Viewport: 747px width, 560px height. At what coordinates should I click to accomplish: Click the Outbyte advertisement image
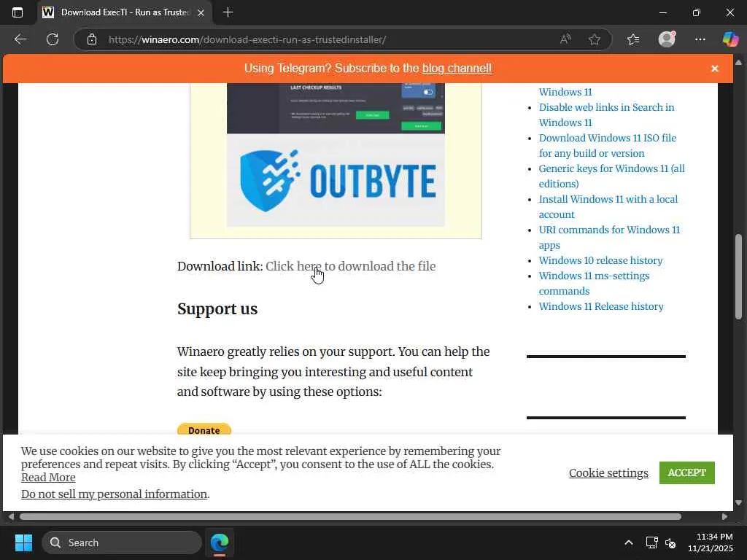click(336, 155)
